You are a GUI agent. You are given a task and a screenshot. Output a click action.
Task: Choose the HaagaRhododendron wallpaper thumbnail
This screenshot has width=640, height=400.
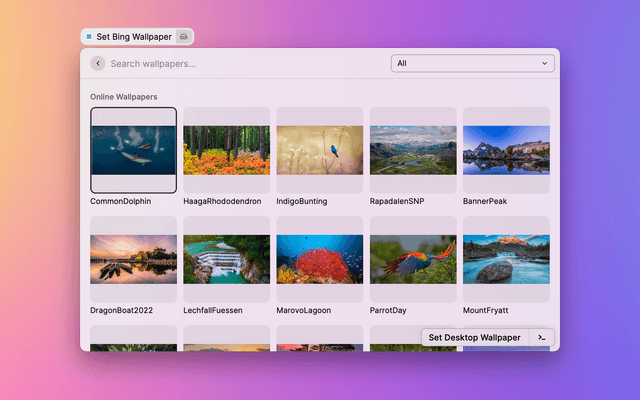point(226,150)
